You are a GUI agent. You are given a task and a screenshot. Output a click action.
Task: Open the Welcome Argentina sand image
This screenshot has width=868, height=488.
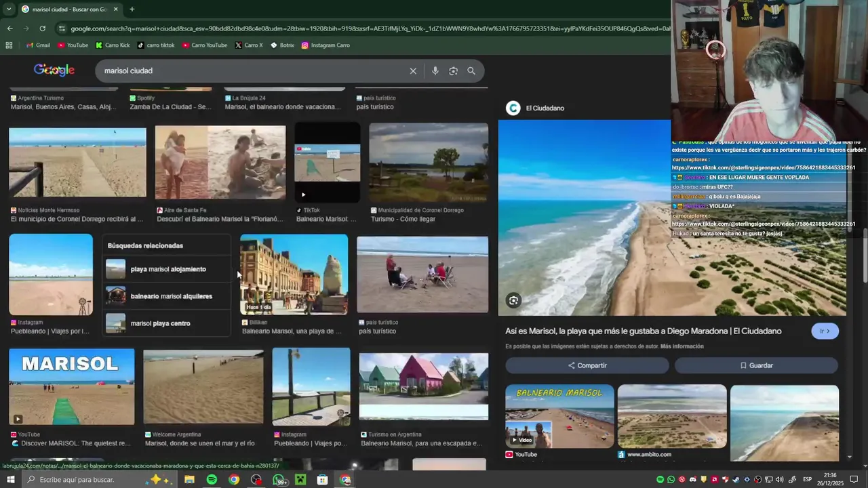pos(203,386)
